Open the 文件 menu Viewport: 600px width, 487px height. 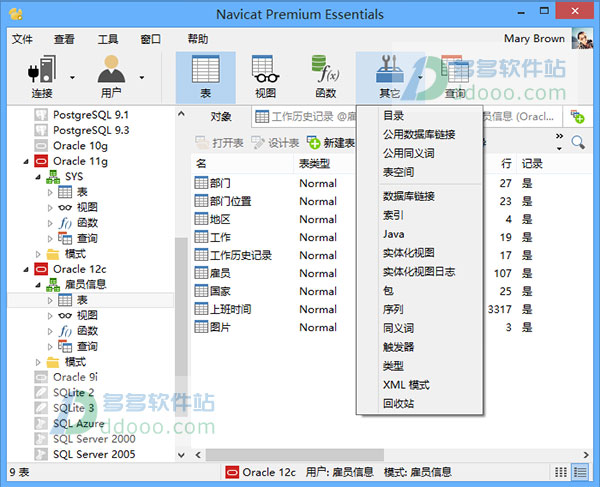click(22, 39)
